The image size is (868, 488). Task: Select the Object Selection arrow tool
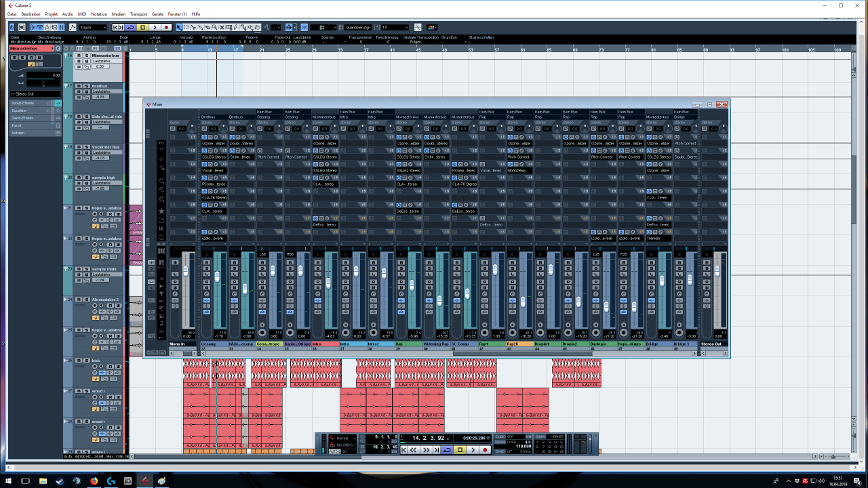click(179, 27)
